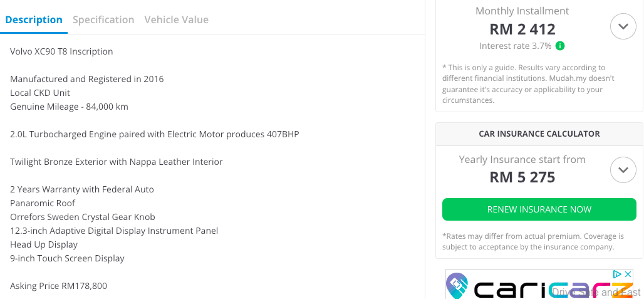The image size is (644, 299).
Task: Open the Caricarz ad banner text
Action: coord(551,290)
